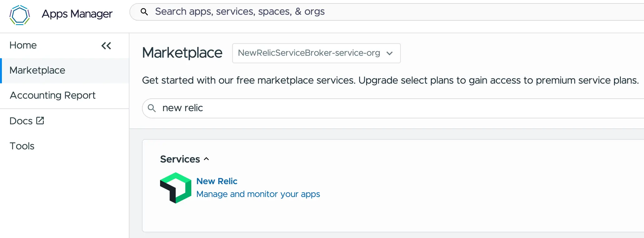Screen dimensions: 644x238
Task: Open the New Relic service link
Action: coord(217,181)
